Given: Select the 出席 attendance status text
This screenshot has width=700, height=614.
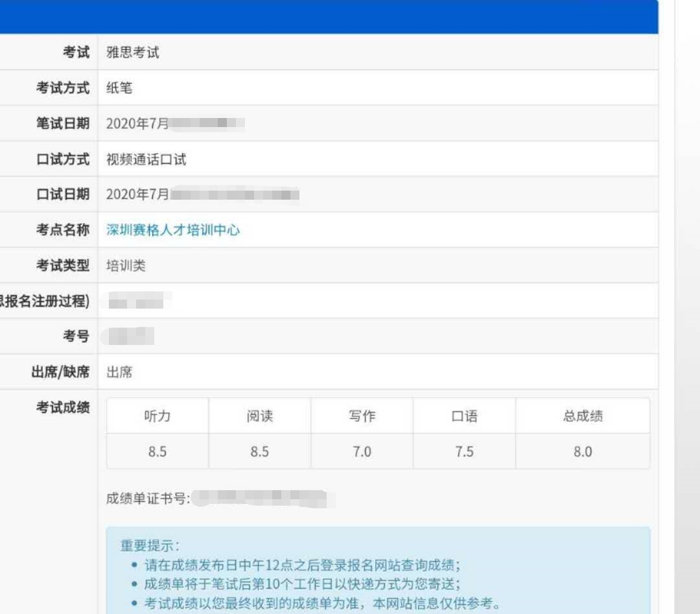Looking at the screenshot, I should click(119, 372).
